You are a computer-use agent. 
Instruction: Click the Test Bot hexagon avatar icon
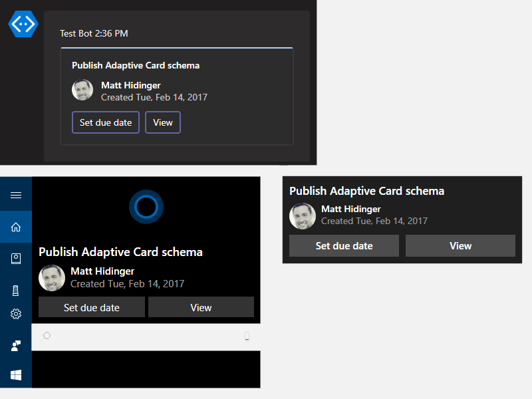[x=22, y=24]
